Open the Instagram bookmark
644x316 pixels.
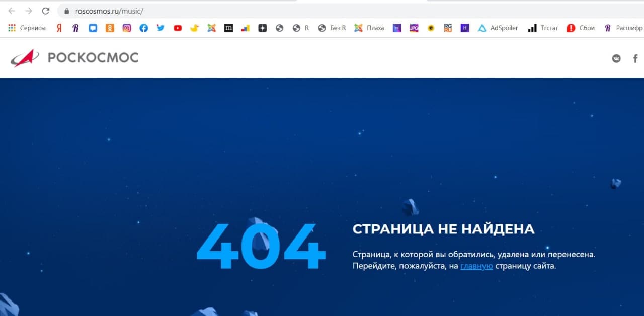(x=127, y=28)
